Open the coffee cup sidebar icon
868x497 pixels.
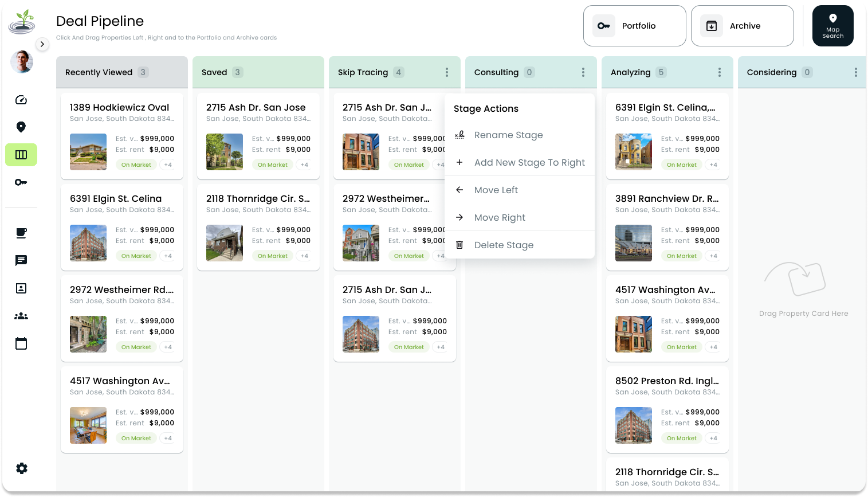[21, 233]
